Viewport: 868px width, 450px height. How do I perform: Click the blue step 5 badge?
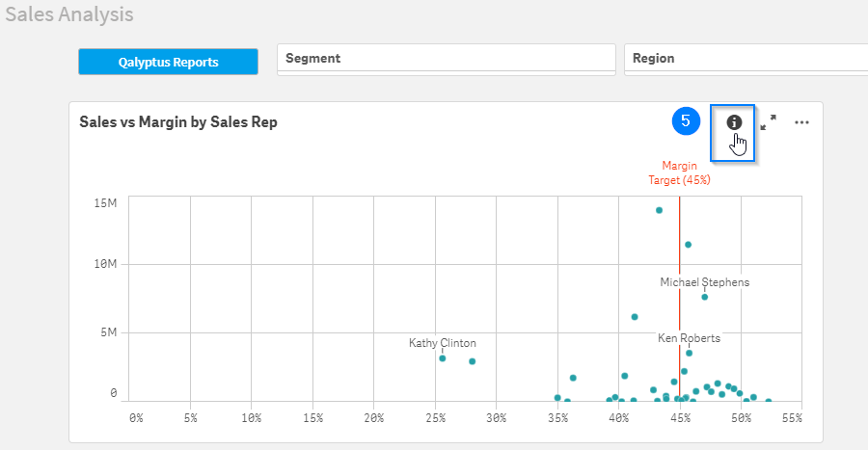[686, 121]
